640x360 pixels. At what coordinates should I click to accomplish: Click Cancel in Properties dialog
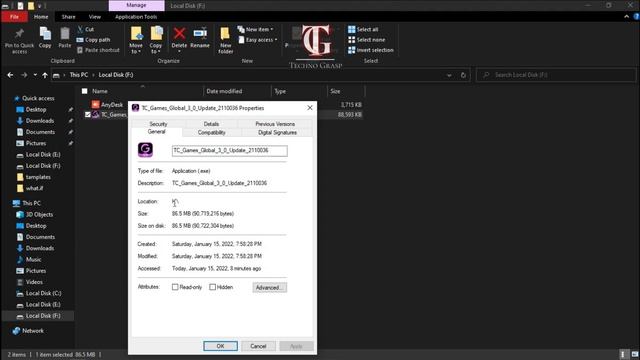coord(258,346)
